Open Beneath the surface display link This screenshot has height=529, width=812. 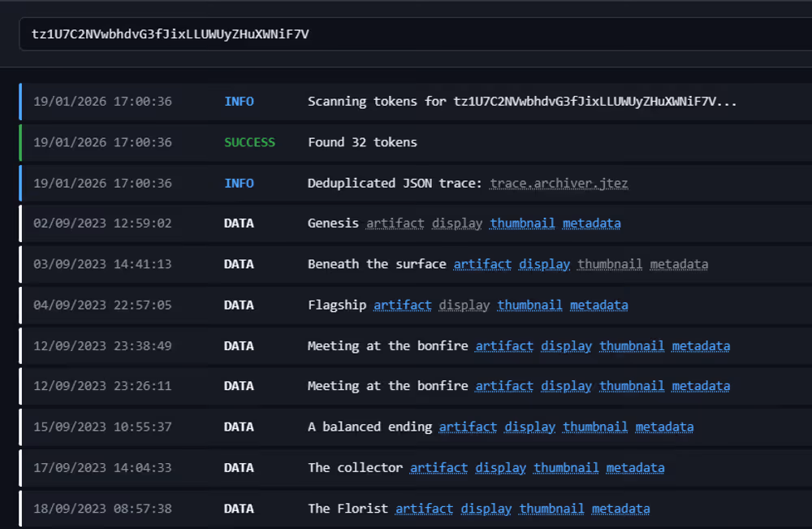click(x=544, y=264)
